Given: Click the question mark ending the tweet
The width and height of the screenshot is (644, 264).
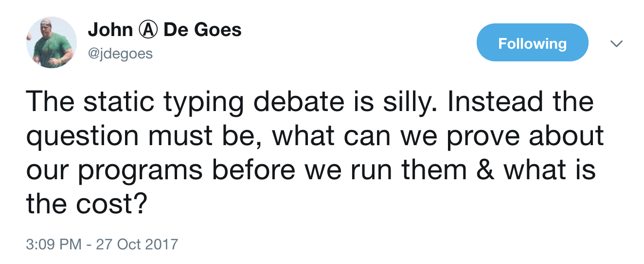Looking at the screenshot, I should click(x=139, y=204).
